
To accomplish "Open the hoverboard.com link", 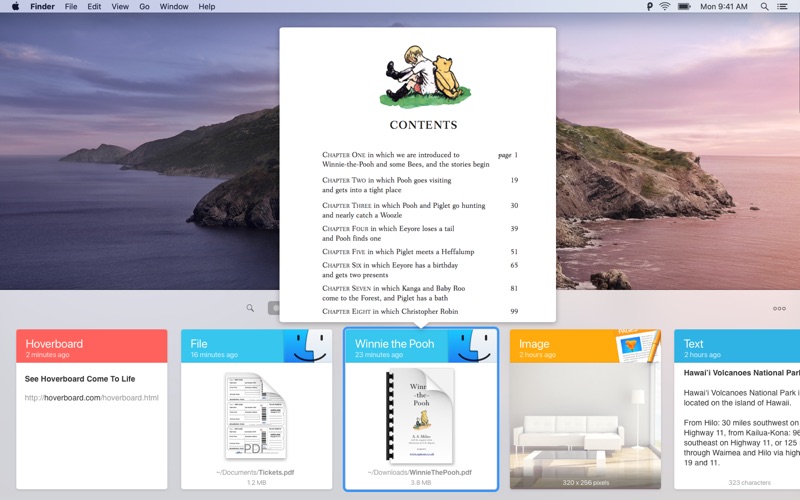I will (x=91, y=397).
